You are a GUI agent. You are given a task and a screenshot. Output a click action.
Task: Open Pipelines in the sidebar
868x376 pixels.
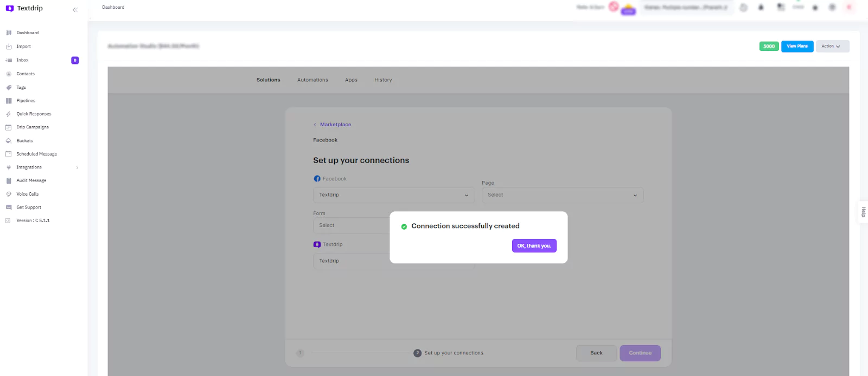[x=25, y=101]
